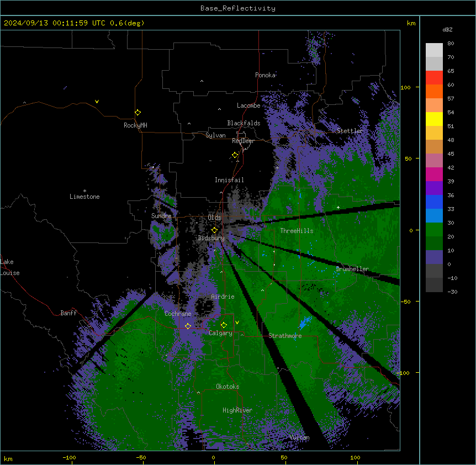The height and width of the screenshot is (465, 476).
Task: Select the magenta 39–42 dBZ legend swatch
Action: pyautogui.click(x=434, y=174)
